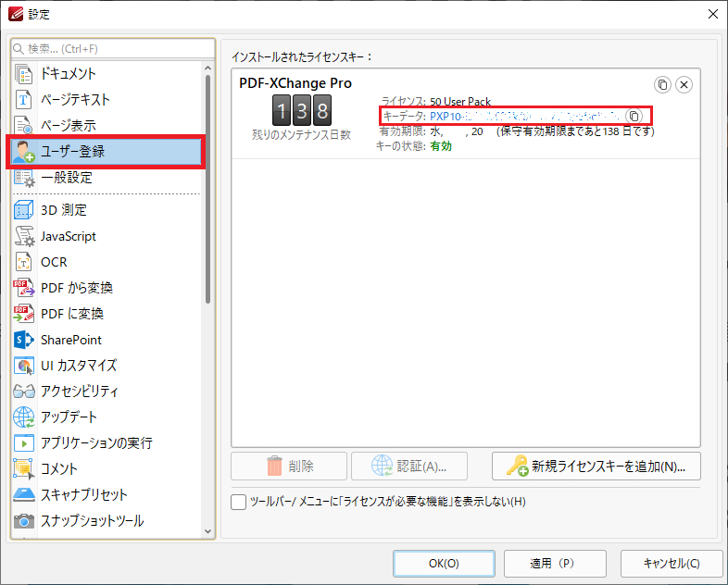This screenshot has width=728, height=585.
Task: Click the 一般設定 gear icon
Action: [x=24, y=178]
